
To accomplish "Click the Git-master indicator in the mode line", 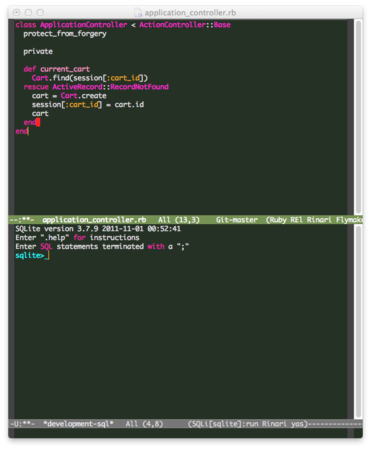I will pyautogui.click(x=237, y=220).
